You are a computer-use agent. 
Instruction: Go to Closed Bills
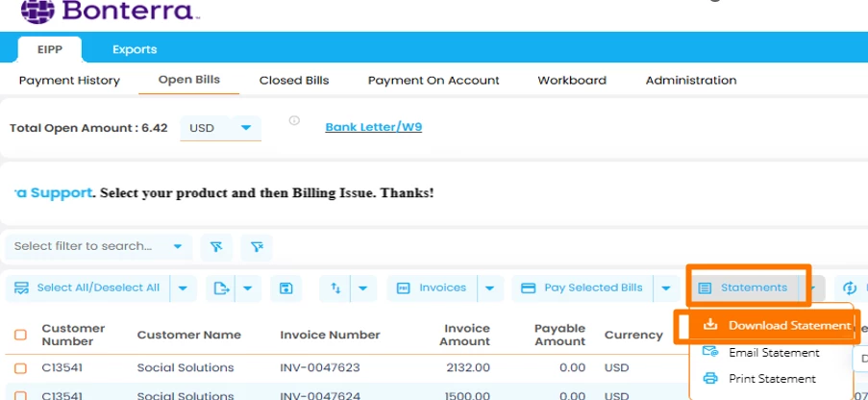[294, 81]
